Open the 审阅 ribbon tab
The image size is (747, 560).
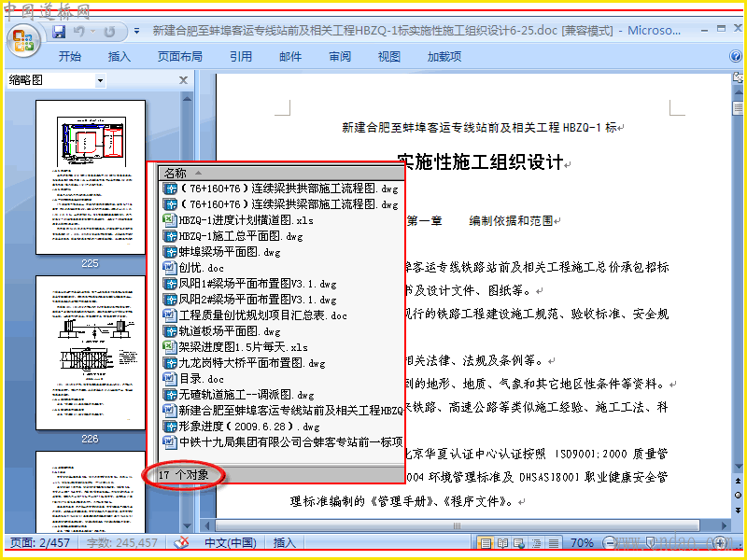click(340, 57)
